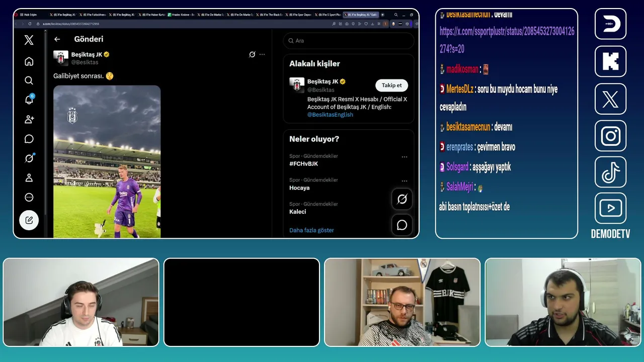Click chat username SalahMejri
The image size is (644, 362).
[x=460, y=187]
